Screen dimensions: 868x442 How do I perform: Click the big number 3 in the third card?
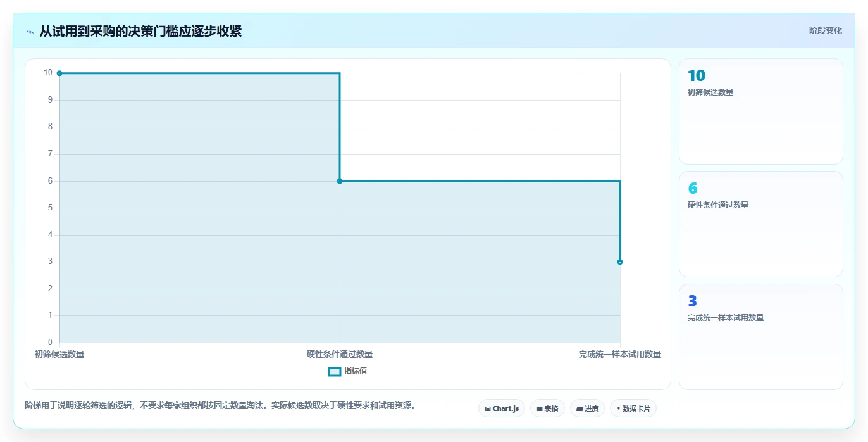click(693, 301)
